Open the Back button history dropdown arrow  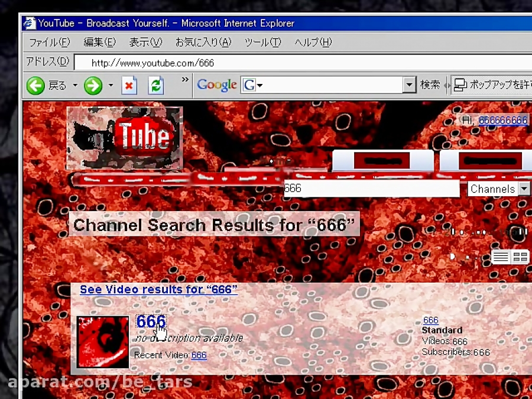pyautogui.click(x=75, y=86)
